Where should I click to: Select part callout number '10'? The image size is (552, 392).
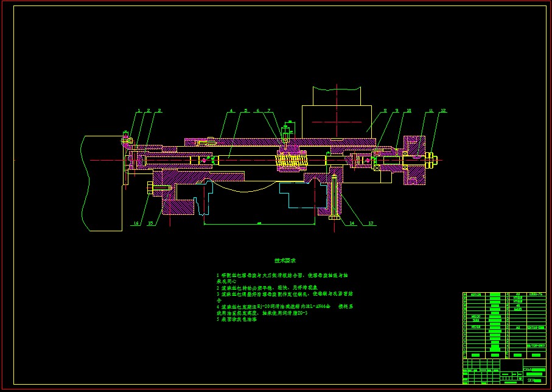click(409, 111)
